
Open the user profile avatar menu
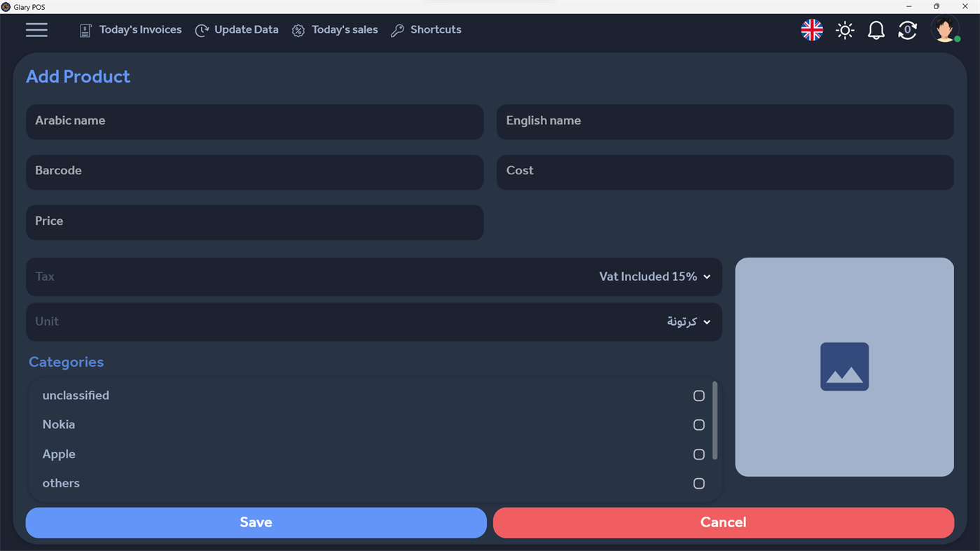pyautogui.click(x=944, y=30)
